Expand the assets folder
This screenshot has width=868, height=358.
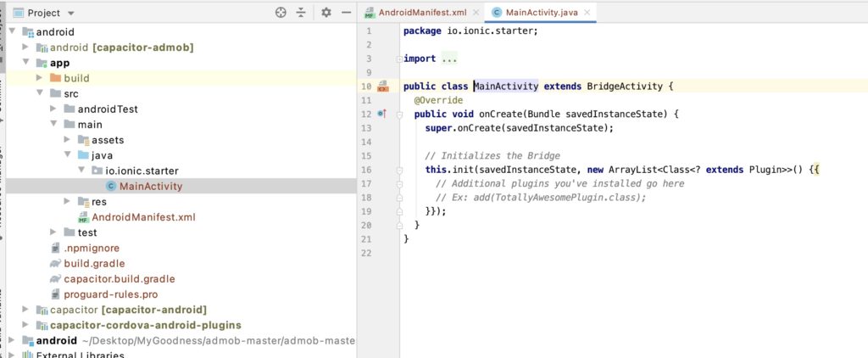click(67, 140)
